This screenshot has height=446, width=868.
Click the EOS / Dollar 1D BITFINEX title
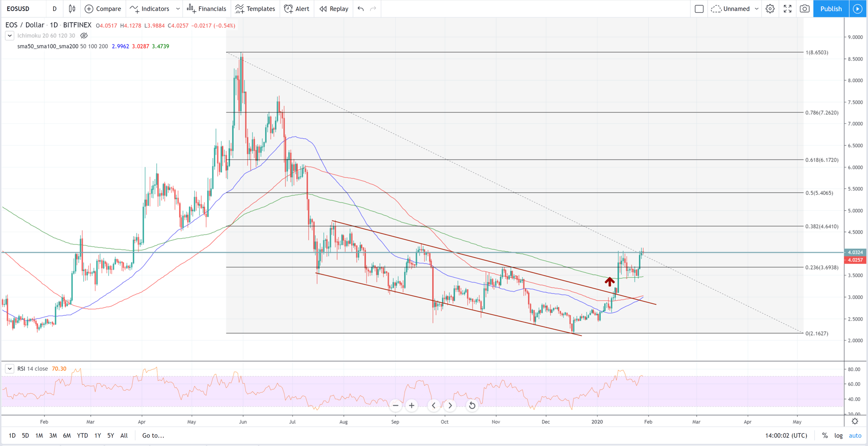point(48,25)
